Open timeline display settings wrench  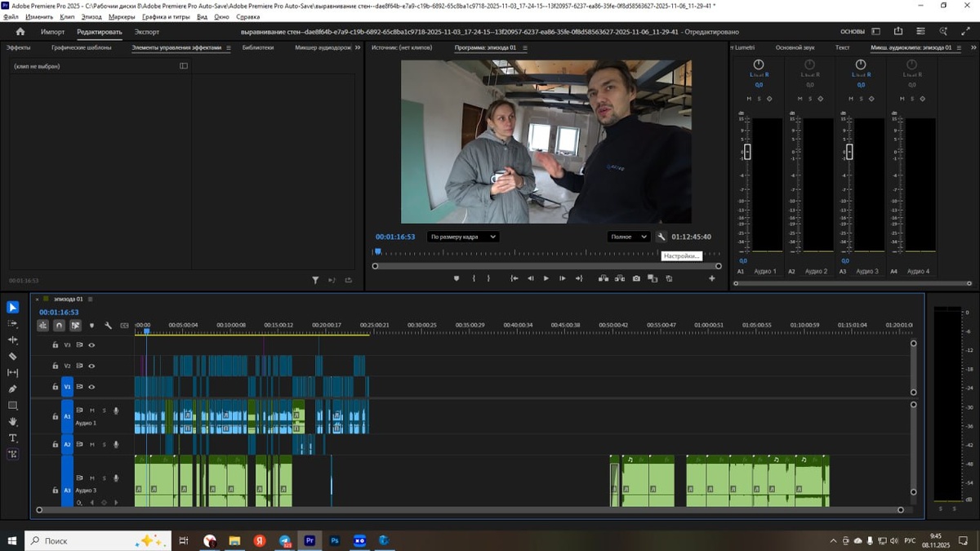[108, 325]
